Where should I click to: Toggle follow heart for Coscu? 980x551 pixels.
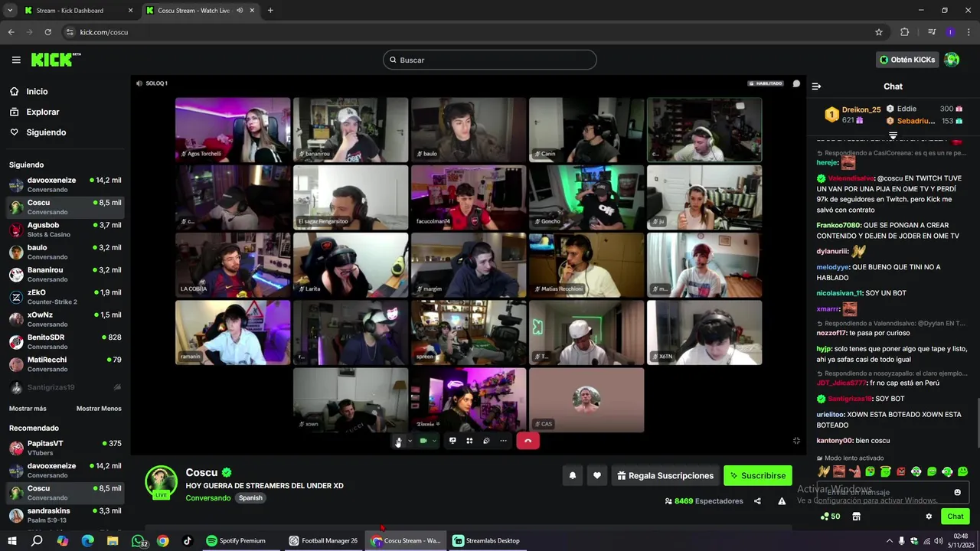(x=596, y=475)
